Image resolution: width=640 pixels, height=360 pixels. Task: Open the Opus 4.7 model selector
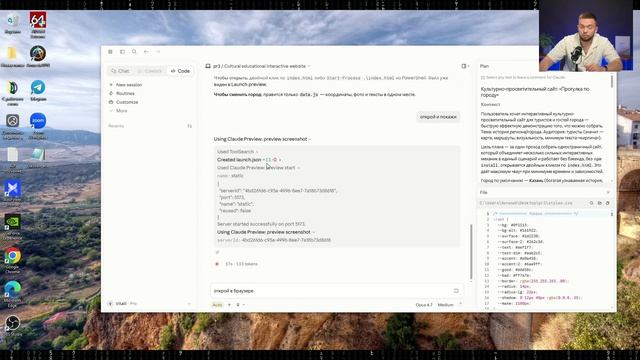pos(424,305)
